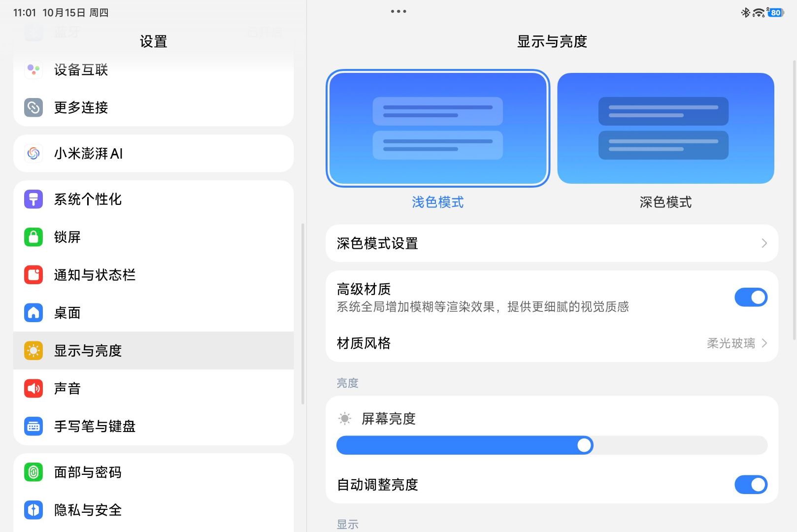The image size is (797, 532).
Task: Tap the 设备互联 device interconnect icon
Action: tap(33, 69)
